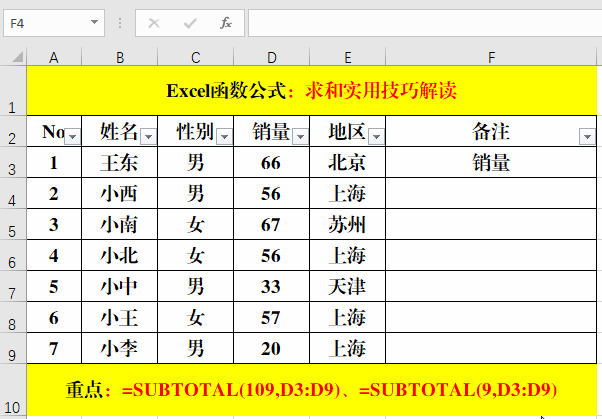The width and height of the screenshot is (602, 419).
Task: Select the 性别 cell in 小南's row
Action: point(195,224)
